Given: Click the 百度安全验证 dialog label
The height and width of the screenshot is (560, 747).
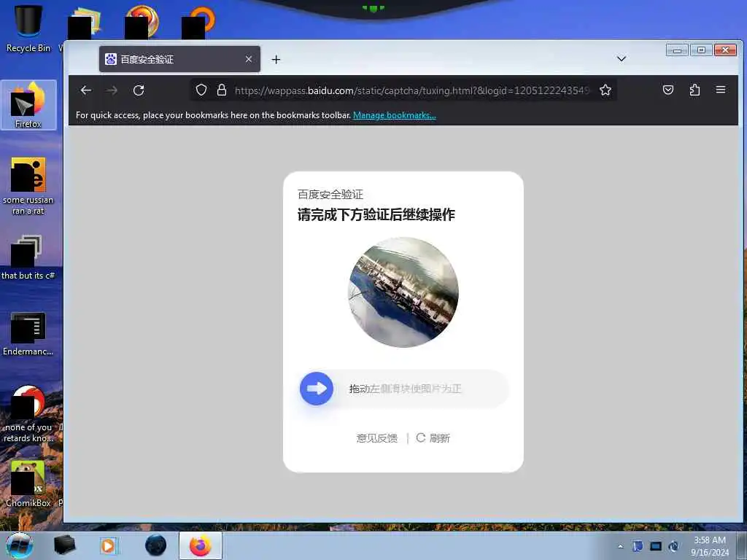Looking at the screenshot, I should (x=330, y=194).
